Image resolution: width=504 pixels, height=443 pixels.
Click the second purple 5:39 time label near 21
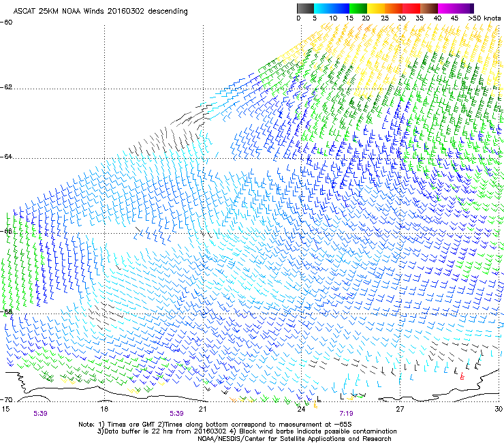click(177, 414)
